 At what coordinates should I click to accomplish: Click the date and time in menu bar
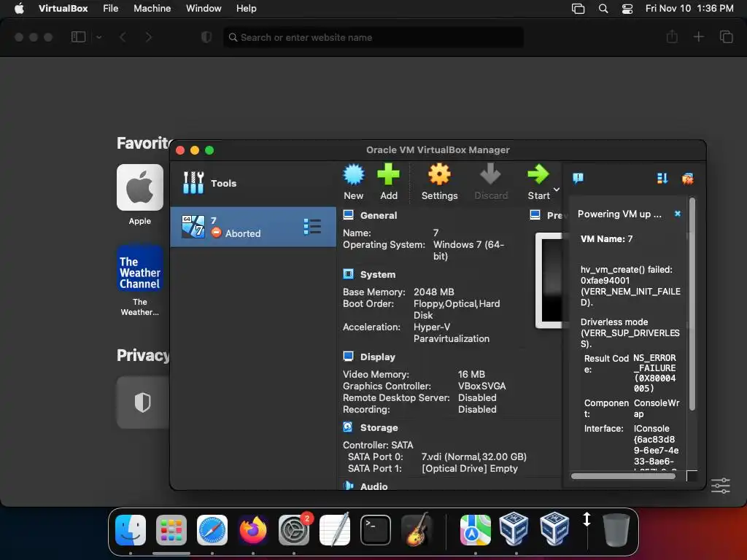coord(689,8)
